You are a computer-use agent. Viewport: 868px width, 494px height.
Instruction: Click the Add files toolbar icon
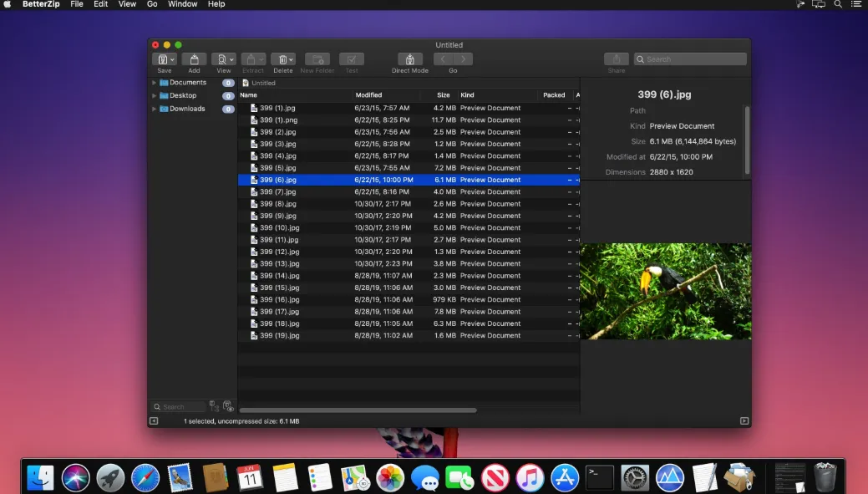(x=194, y=59)
